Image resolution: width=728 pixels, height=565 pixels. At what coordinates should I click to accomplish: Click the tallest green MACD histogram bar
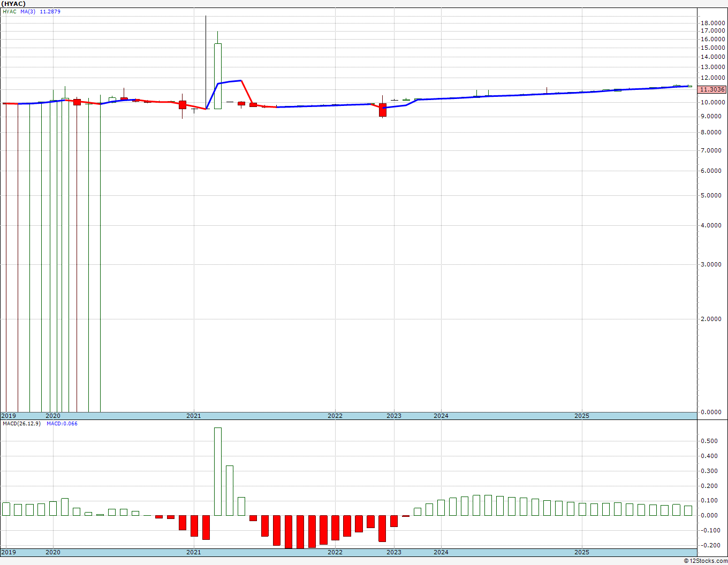(x=218, y=471)
